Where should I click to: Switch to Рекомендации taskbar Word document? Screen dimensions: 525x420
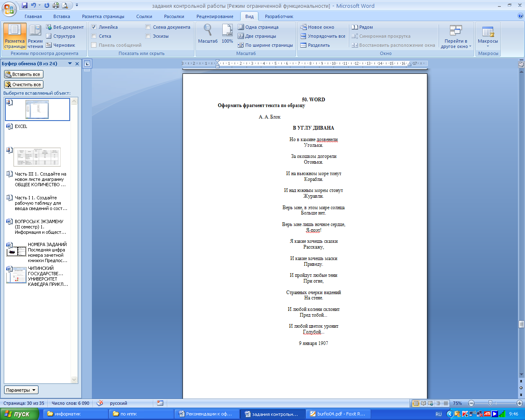pyautogui.click(x=207, y=414)
